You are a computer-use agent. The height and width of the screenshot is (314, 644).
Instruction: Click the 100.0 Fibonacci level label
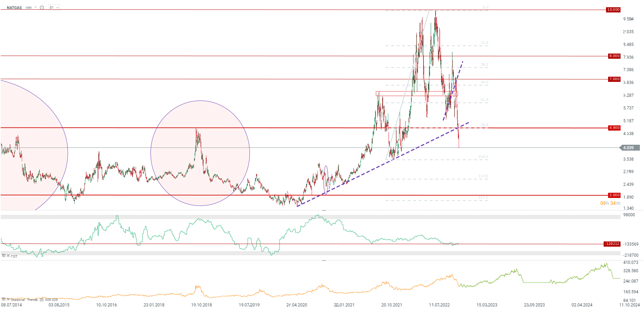click(x=483, y=157)
